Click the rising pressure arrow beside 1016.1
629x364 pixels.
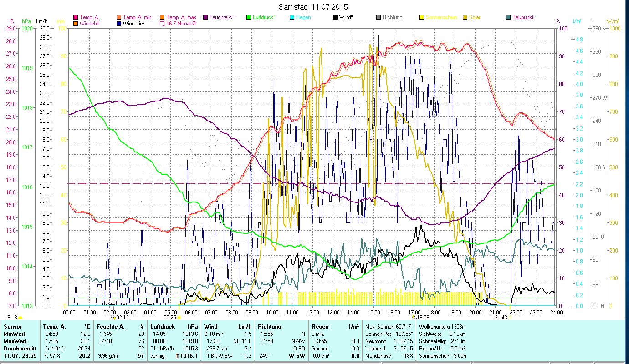[x=177, y=356]
